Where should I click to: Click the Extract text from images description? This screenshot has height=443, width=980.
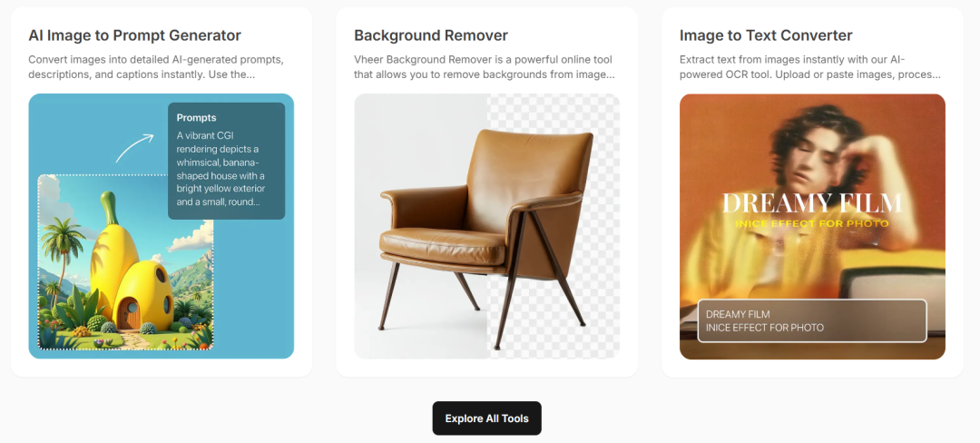click(x=810, y=67)
